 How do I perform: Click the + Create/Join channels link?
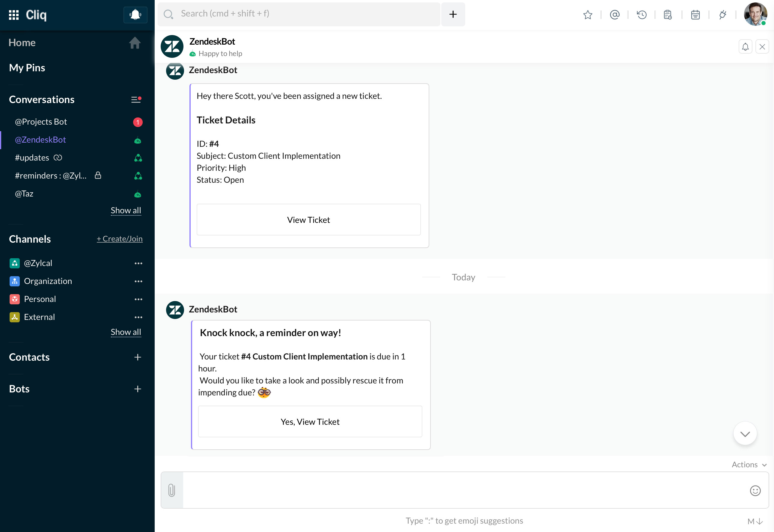[x=119, y=239]
